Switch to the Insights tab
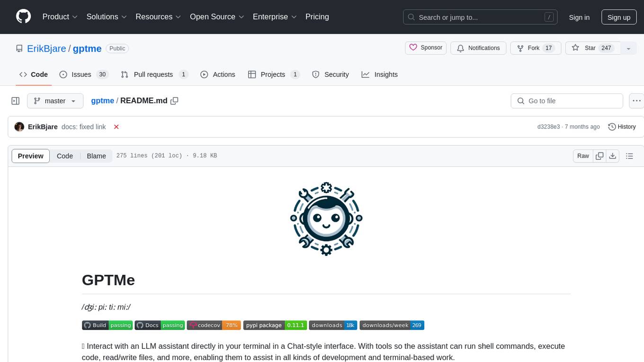 pos(380,74)
